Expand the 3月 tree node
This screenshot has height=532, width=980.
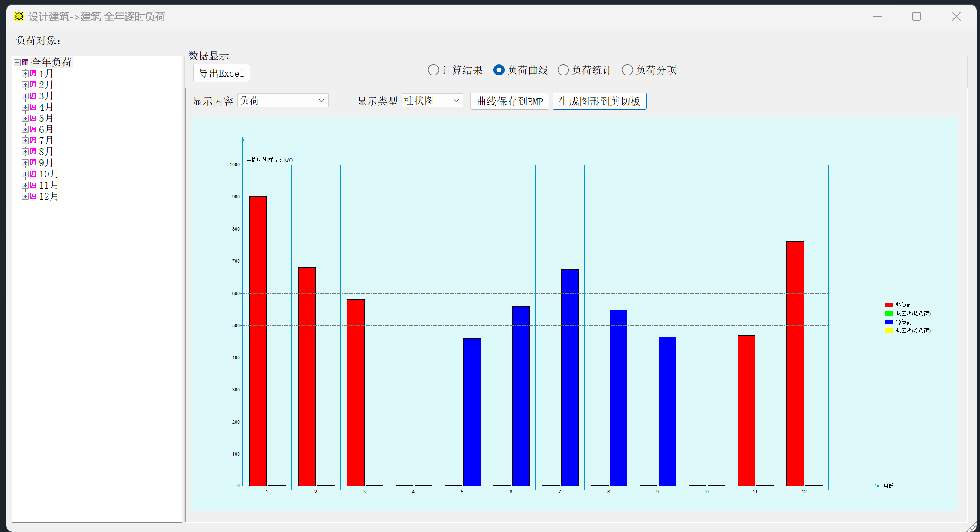tap(25, 96)
